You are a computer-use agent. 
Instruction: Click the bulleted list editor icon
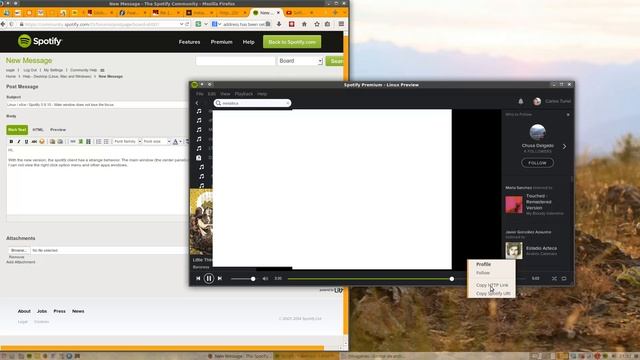point(106,141)
